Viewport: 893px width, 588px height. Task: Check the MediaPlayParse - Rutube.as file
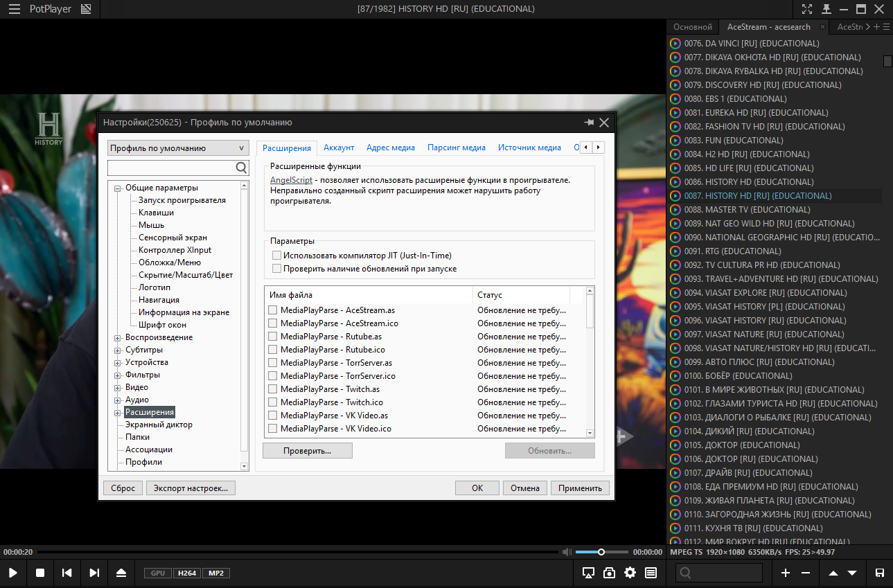[273, 337]
